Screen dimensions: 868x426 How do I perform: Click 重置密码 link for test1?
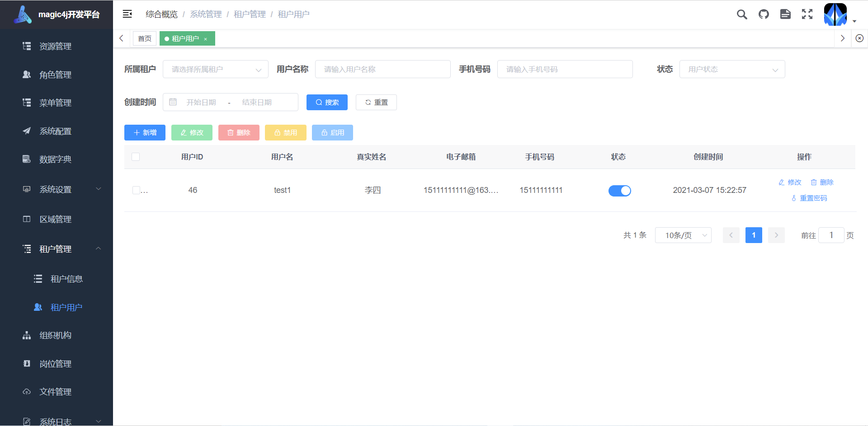point(809,198)
